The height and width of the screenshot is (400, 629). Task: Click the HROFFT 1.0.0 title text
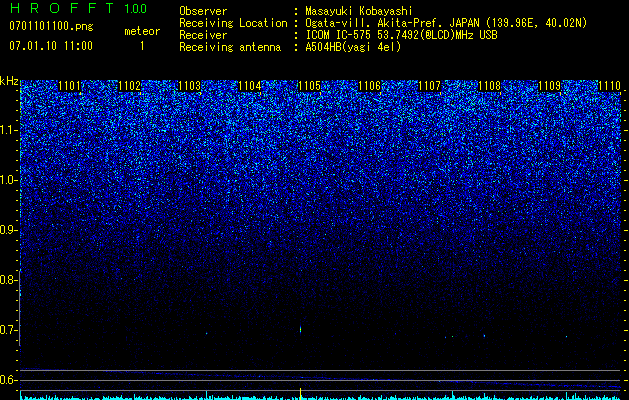coord(78,8)
